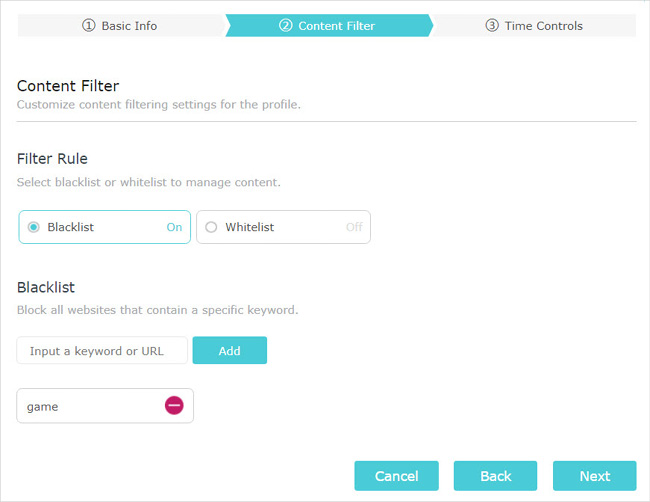The image size is (650, 502).
Task: Click the Content Filter heading
Action: 68,86
